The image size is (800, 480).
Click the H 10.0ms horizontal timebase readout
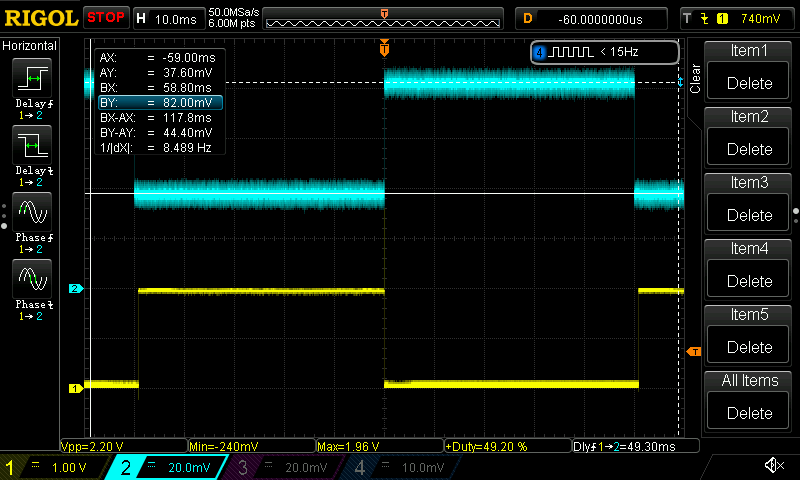click(x=168, y=19)
